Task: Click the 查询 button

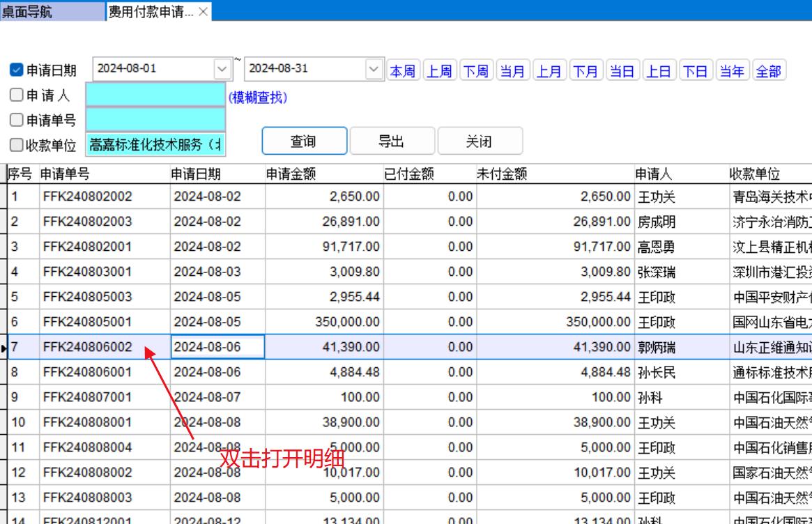Action: pos(304,141)
